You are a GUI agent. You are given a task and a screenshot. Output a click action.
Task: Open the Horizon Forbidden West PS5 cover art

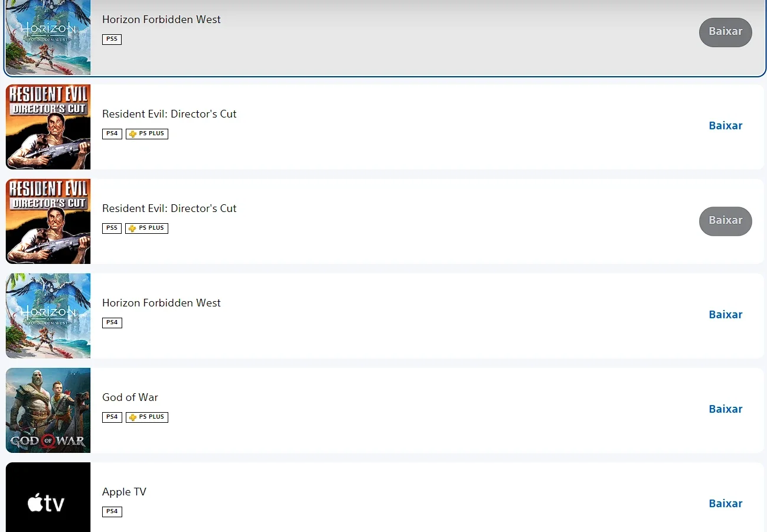[x=48, y=37]
